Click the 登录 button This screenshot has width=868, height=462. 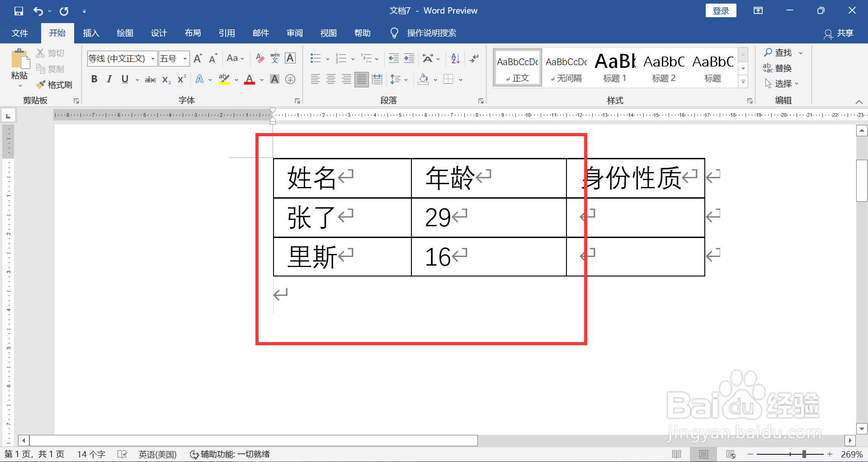721,10
